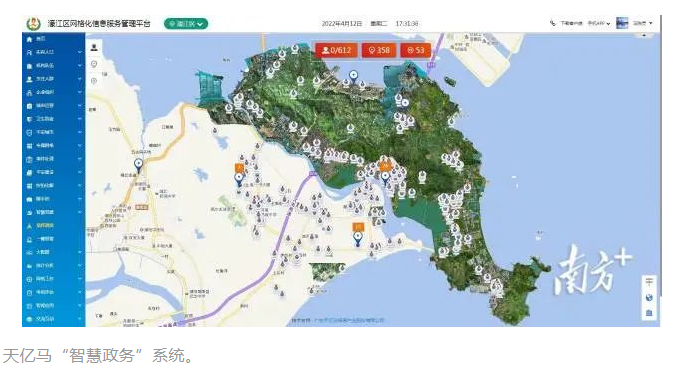Viewport: 684px width, 386px height.
Task: Click the building icon below the globe control
Action: [649, 313]
